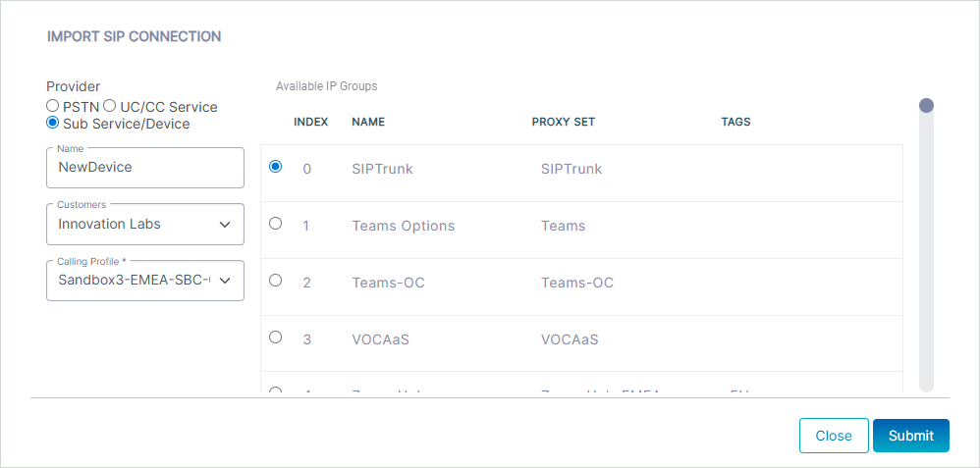
Task: Click the IP groups scrollbar thumb
Action: point(926,106)
